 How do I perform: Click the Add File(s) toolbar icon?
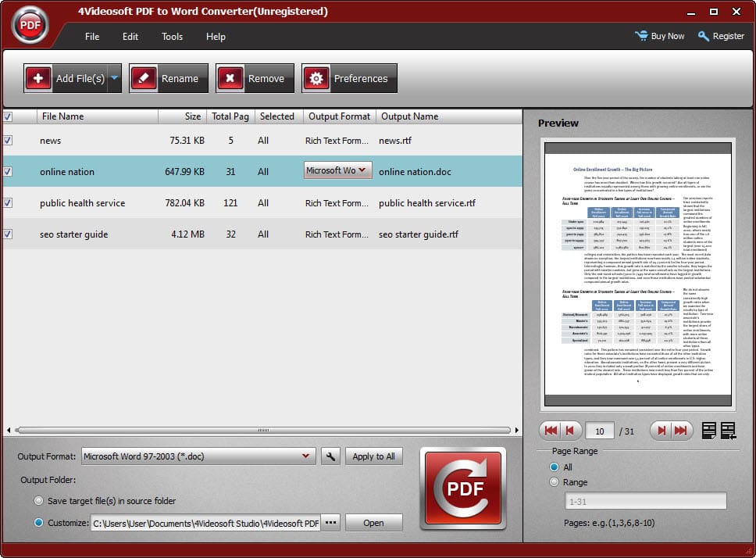pos(38,77)
